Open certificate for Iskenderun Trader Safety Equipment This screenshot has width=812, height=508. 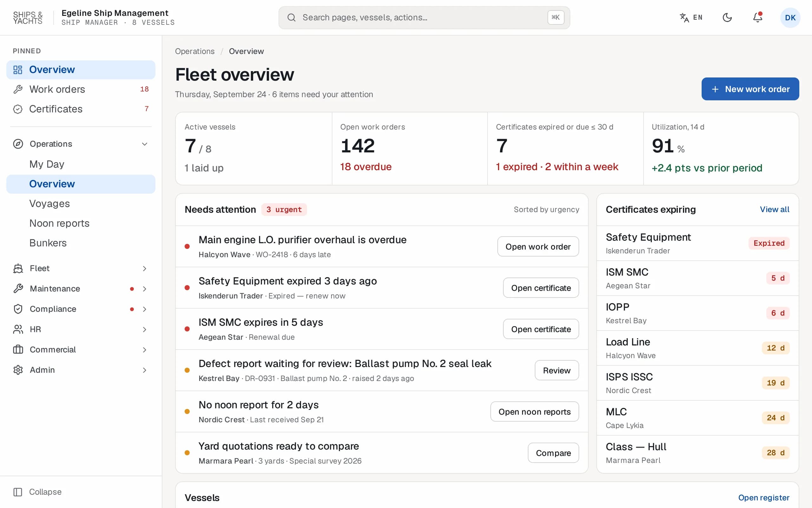pos(541,288)
